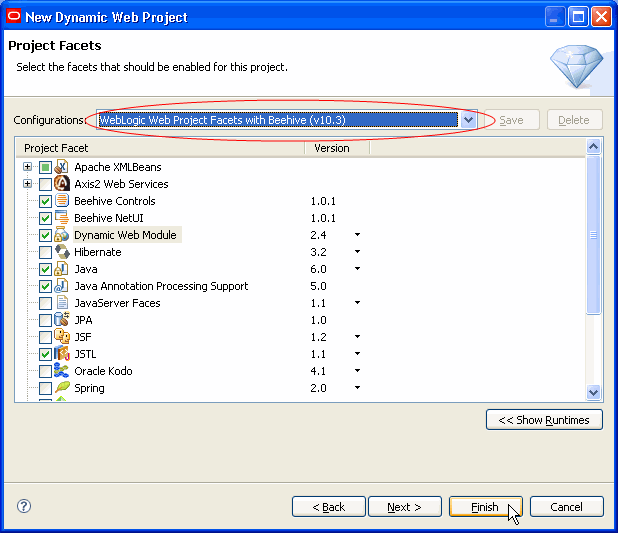Open Hibernate version dropdown
The image size is (618, 533).
tap(357, 252)
